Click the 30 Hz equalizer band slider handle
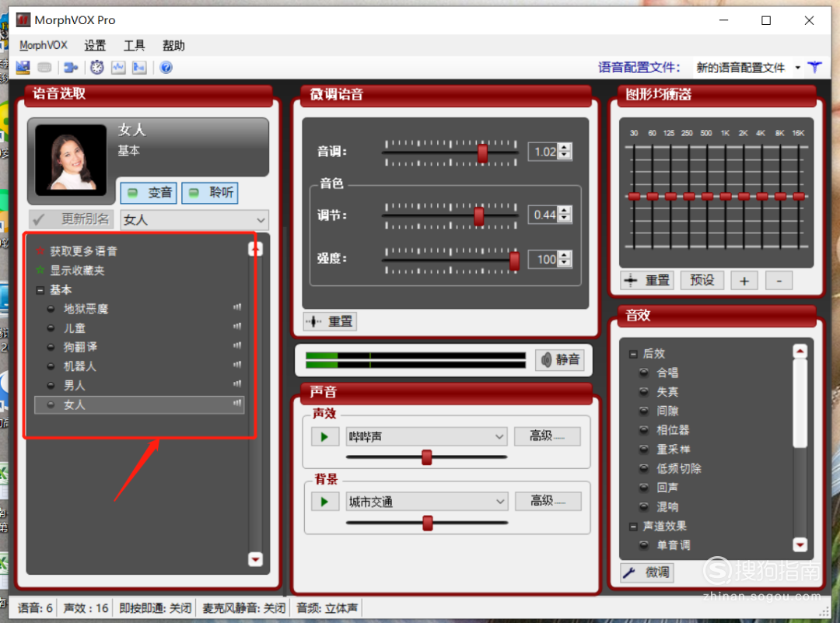The height and width of the screenshot is (623, 840). [x=635, y=197]
